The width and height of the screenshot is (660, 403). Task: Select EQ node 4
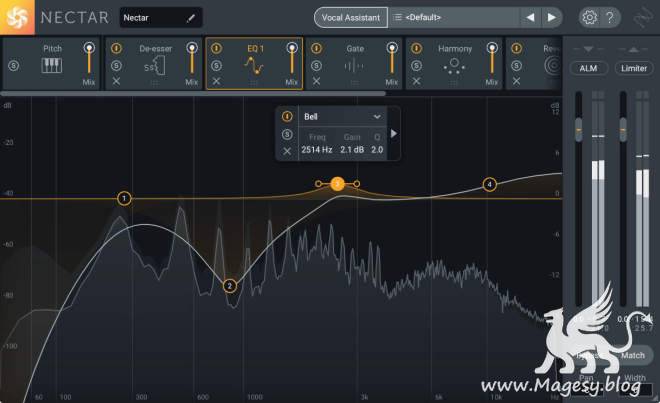point(490,184)
